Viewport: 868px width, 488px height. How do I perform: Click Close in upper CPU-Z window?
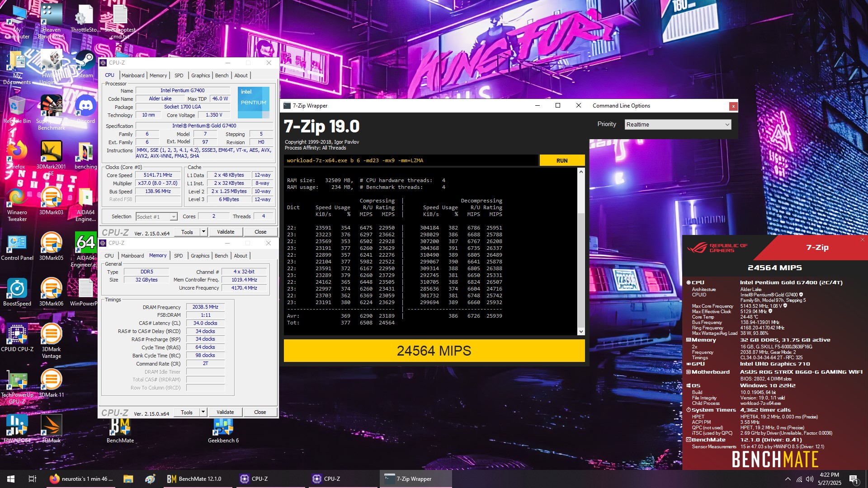point(260,232)
